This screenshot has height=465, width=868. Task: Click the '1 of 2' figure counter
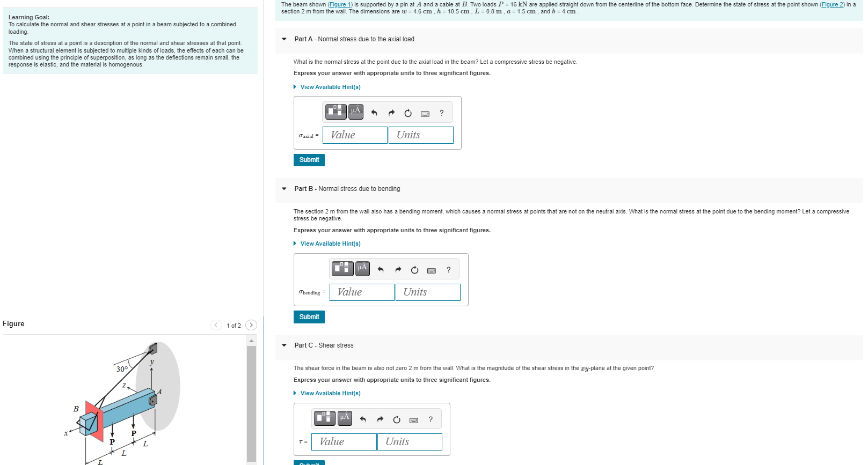[x=234, y=326]
